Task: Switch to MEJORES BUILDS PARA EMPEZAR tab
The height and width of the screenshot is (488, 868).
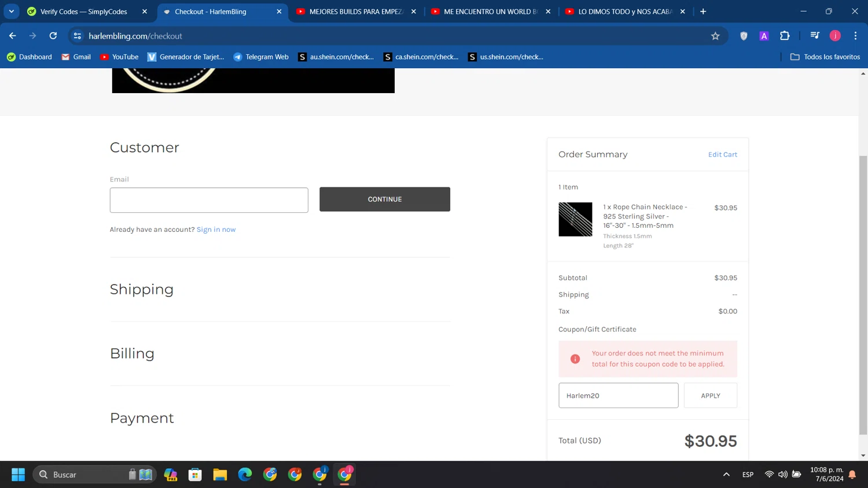Action: [x=356, y=12]
